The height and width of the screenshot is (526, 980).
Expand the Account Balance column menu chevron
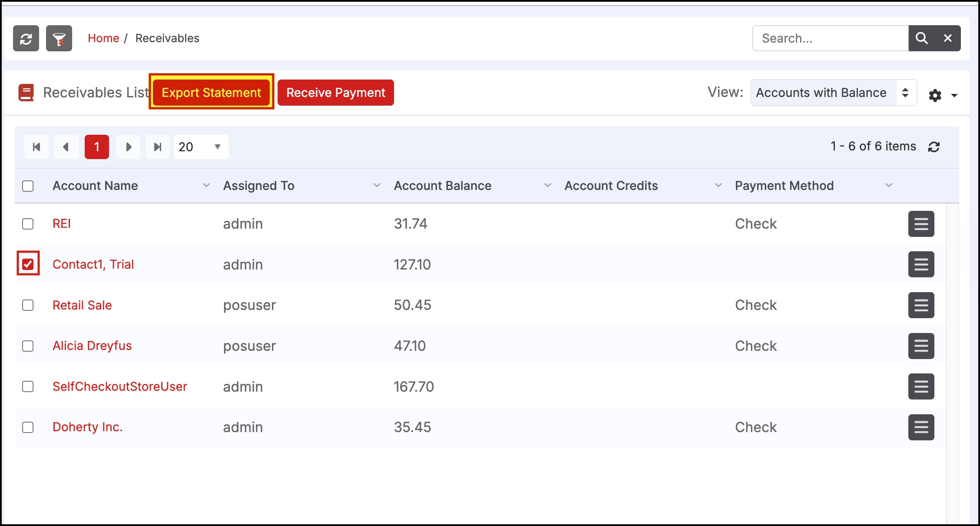(548, 186)
